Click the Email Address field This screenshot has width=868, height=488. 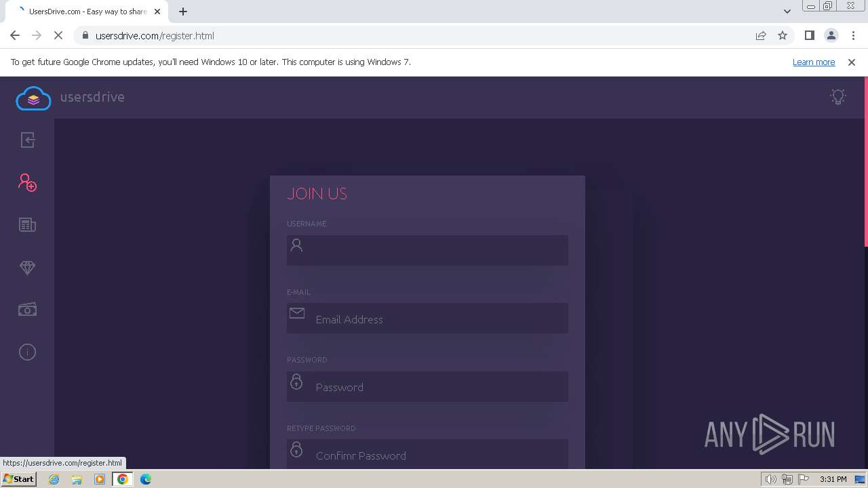[x=427, y=319]
